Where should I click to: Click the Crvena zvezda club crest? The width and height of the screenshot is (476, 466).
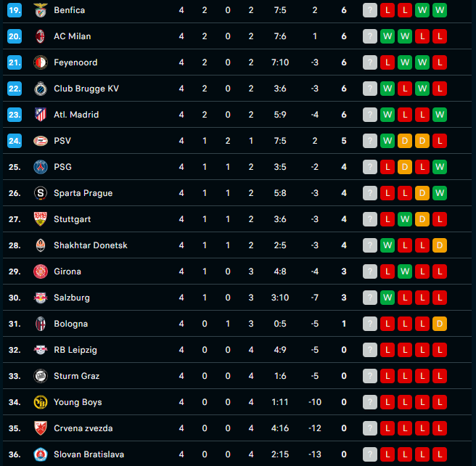pos(41,428)
